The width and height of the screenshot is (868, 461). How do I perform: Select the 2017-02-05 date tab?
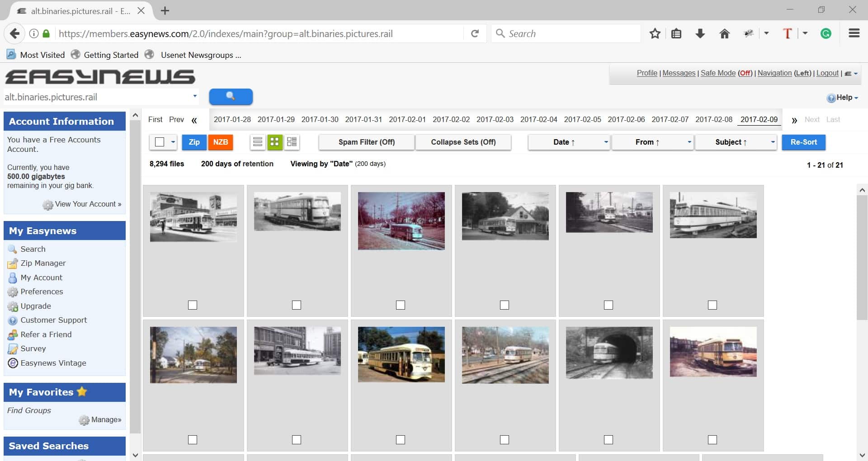(x=582, y=119)
